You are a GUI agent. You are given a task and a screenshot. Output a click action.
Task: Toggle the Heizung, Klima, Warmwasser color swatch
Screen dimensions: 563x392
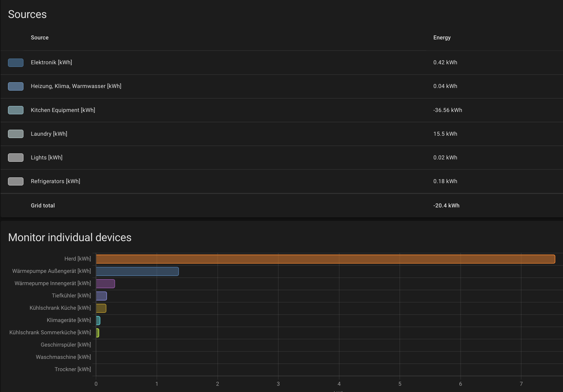[x=16, y=86]
